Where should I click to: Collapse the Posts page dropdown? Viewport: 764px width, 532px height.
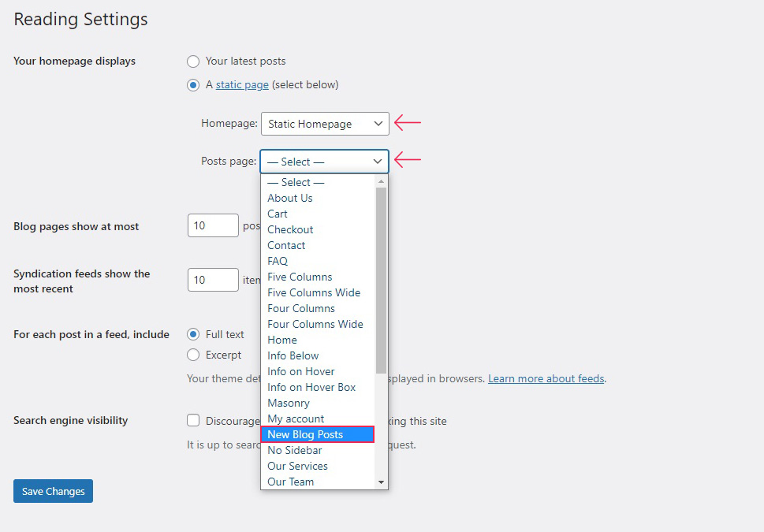point(324,162)
